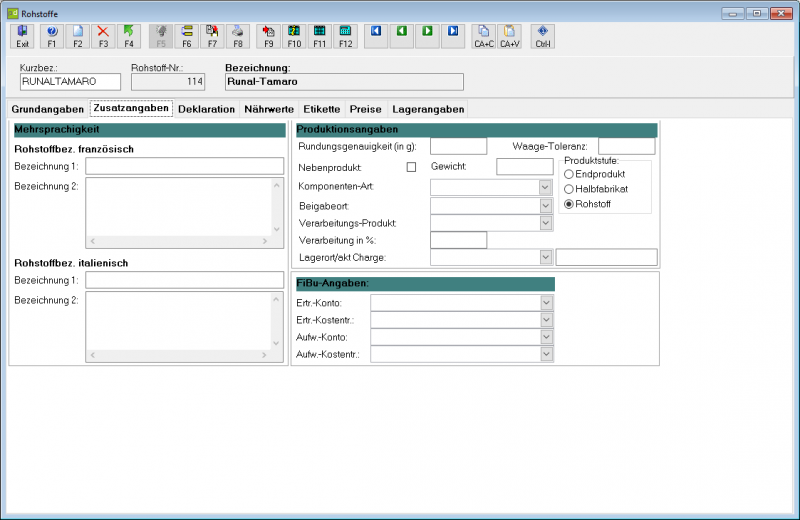800x520 pixels.
Task: Click the Gewicht input field
Action: pos(525,166)
